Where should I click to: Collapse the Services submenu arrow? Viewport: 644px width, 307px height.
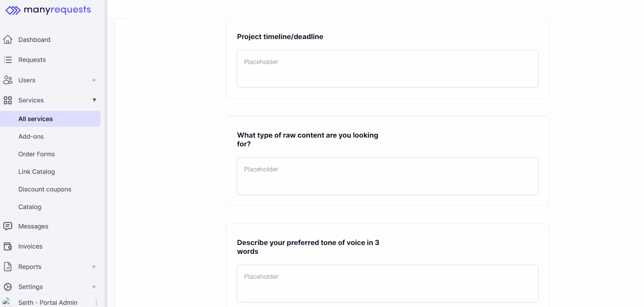pyautogui.click(x=94, y=100)
